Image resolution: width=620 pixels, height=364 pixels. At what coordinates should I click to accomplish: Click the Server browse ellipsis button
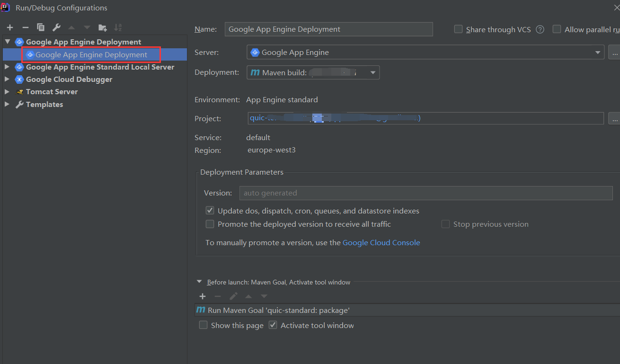[614, 52]
